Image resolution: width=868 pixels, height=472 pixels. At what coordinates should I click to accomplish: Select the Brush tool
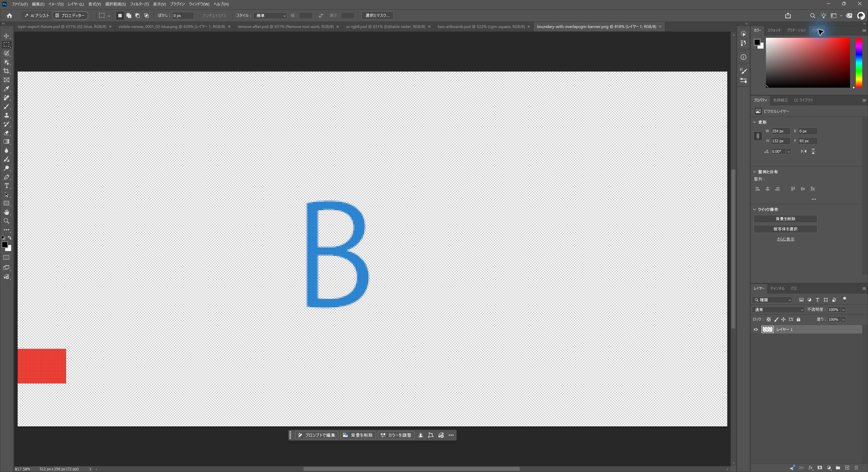pos(6,106)
